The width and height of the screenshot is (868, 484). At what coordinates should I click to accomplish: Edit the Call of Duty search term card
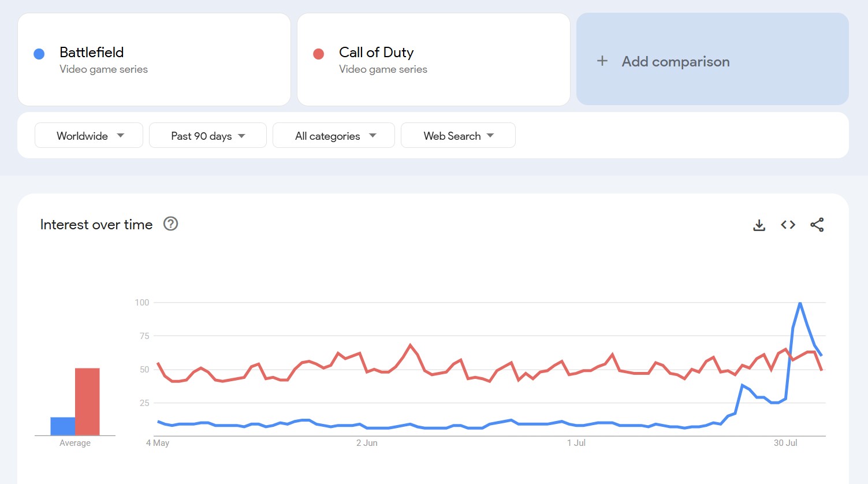click(x=434, y=59)
